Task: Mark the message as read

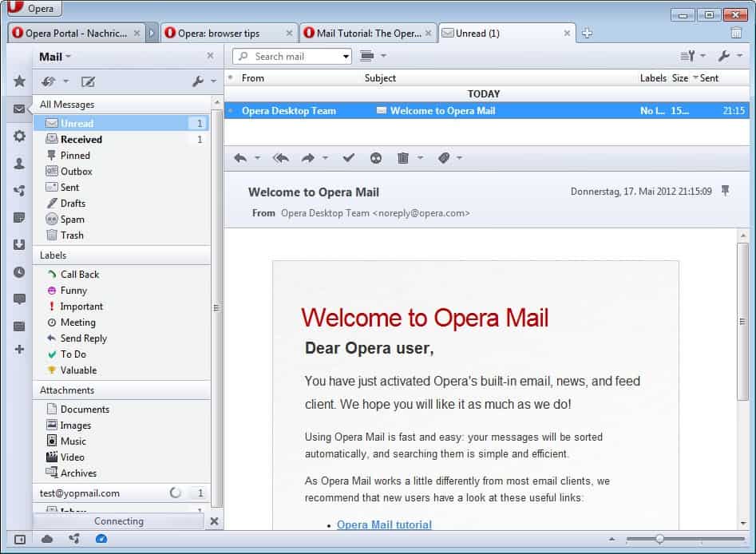Action: click(349, 158)
